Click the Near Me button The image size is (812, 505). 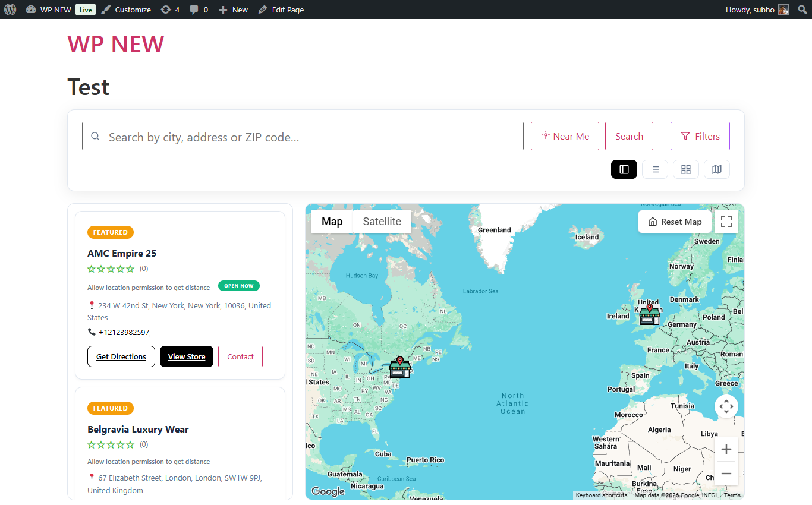click(x=565, y=136)
